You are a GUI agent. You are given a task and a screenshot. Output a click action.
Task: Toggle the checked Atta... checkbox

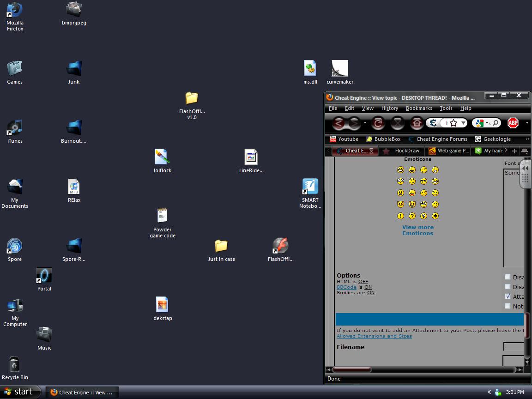[508, 296]
